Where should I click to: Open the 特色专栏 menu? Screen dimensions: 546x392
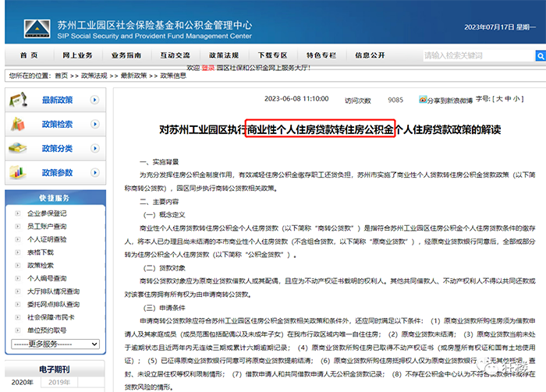click(x=321, y=55)
